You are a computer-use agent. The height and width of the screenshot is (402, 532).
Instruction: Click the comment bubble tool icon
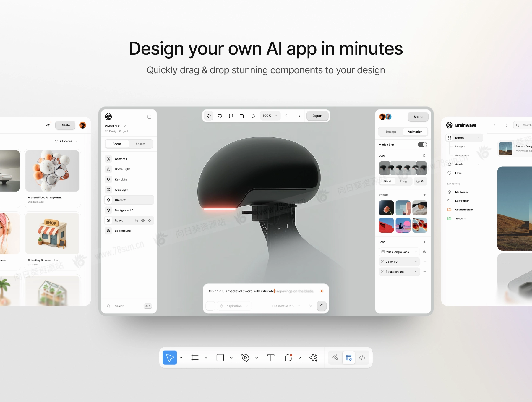coord(231,116)
